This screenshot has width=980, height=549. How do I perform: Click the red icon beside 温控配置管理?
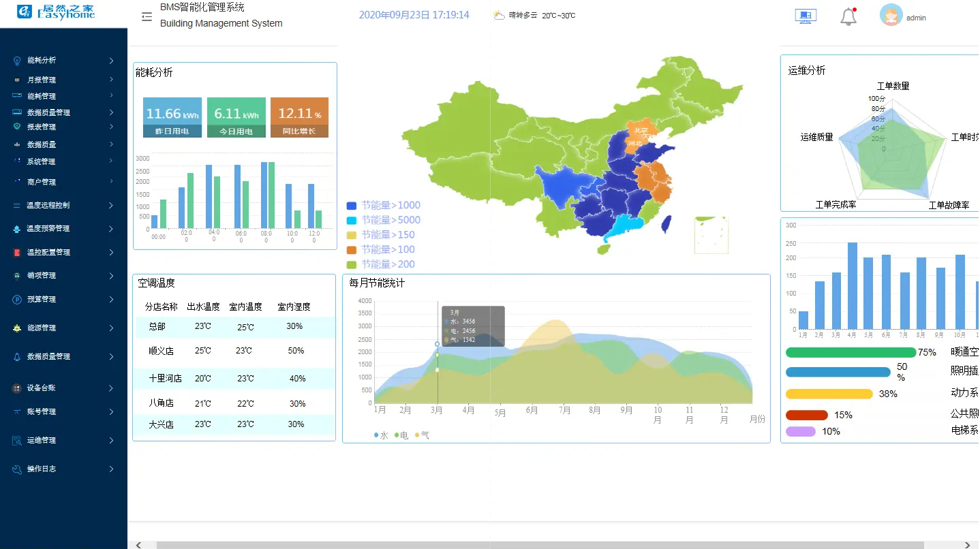[x=17, y=253]
